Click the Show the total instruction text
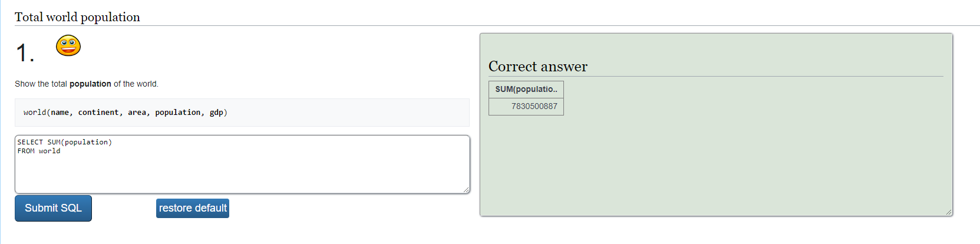The width and height of the screenshot is (980, 244). pos(41,84)
